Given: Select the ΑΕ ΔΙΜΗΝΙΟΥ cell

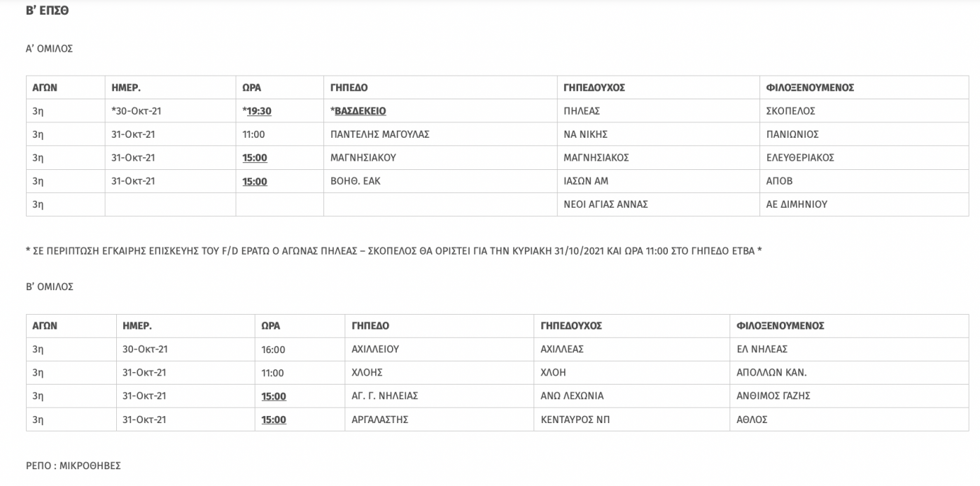Looking at the screenshot, I should (864, 204).
